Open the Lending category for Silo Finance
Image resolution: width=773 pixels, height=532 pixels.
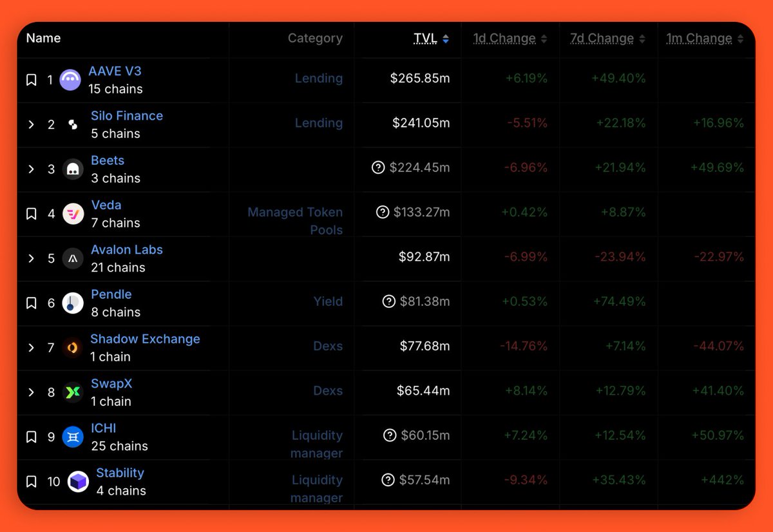pos(319,123)
